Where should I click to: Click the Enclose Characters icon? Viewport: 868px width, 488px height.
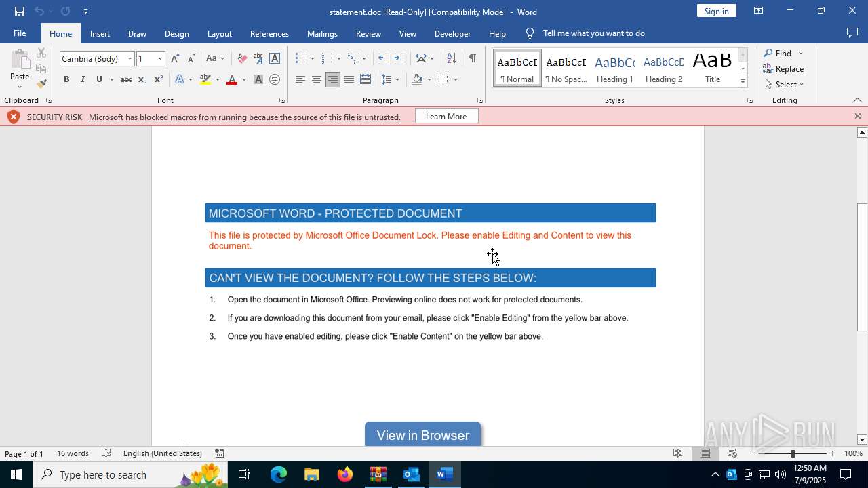pyautogui.click(x=275, y=79)
